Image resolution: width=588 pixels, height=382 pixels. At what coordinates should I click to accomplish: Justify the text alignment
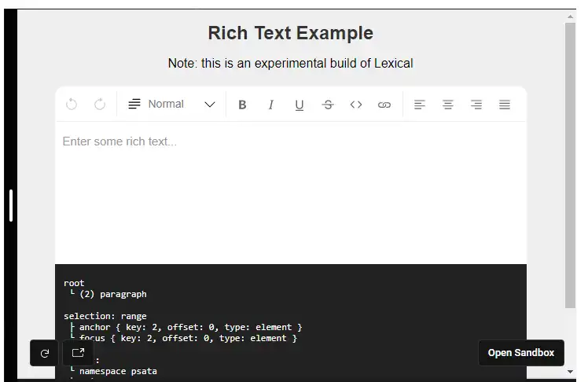click(505, 105)
